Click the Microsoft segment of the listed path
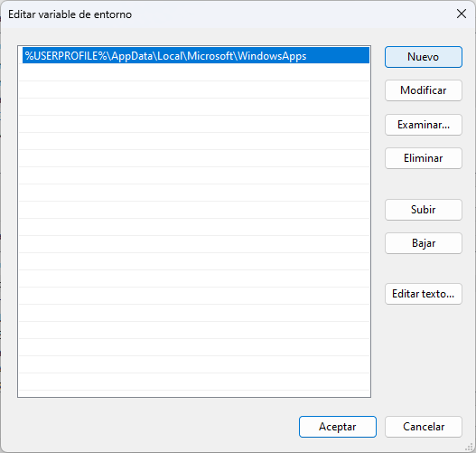Screen dimensions: 476x453 coord(210,56)
